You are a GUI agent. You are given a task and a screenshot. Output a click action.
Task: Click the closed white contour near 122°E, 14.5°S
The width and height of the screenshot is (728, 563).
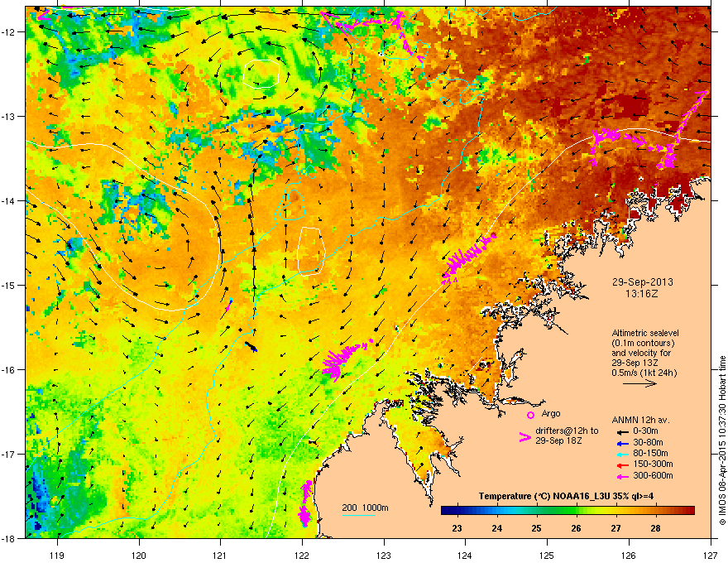[310, 252]
